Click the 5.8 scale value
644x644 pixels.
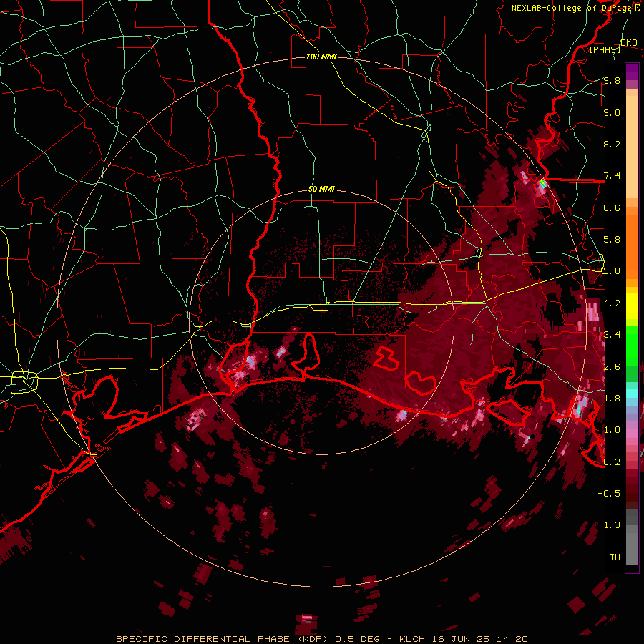(x=612, y=240)
